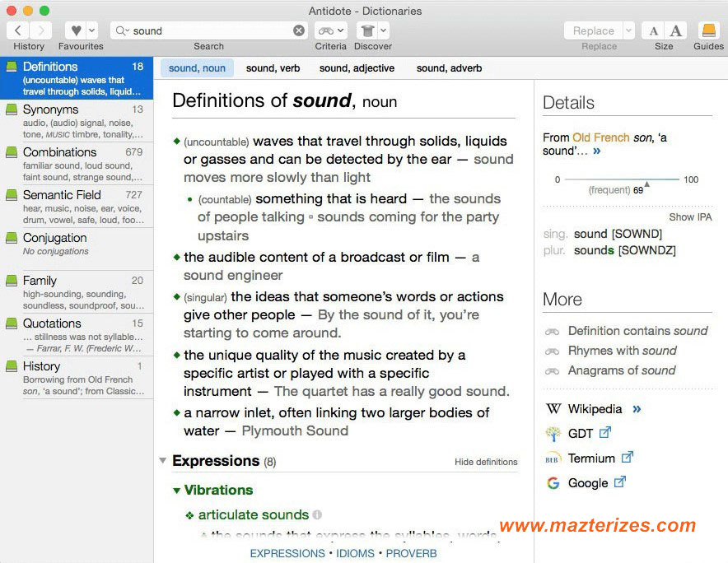Click Termium logo icon
Image resolution: width=728 pixels, height=563 pixels.
click(553, 458)
